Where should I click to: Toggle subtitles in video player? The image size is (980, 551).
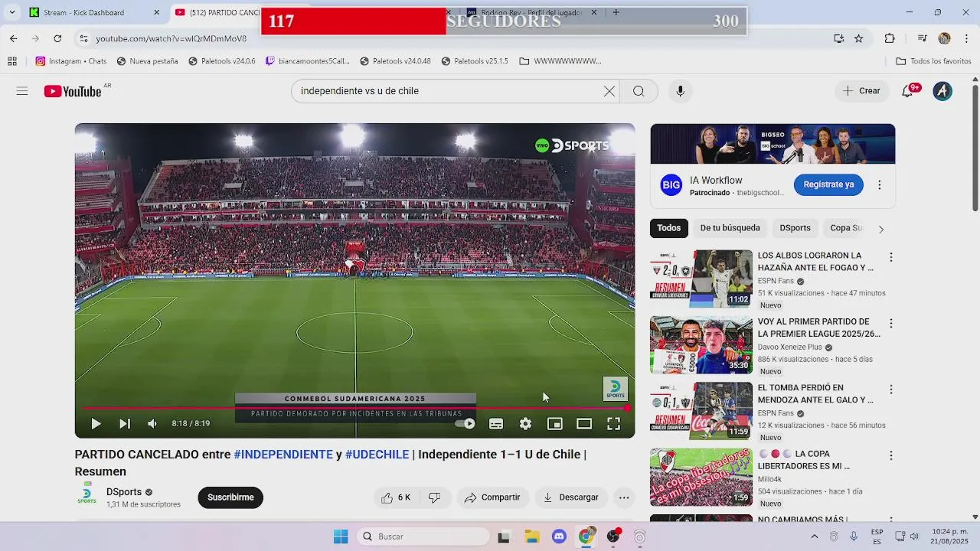[496, 424]
